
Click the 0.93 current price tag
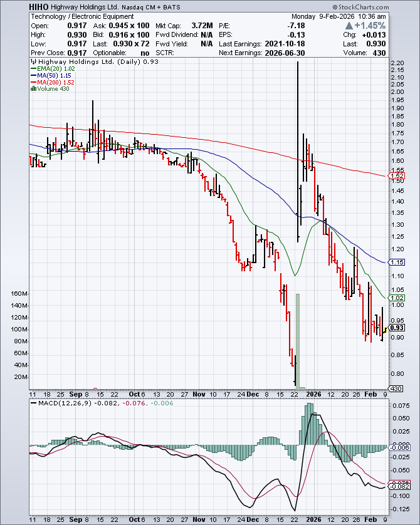pos(397,328)
